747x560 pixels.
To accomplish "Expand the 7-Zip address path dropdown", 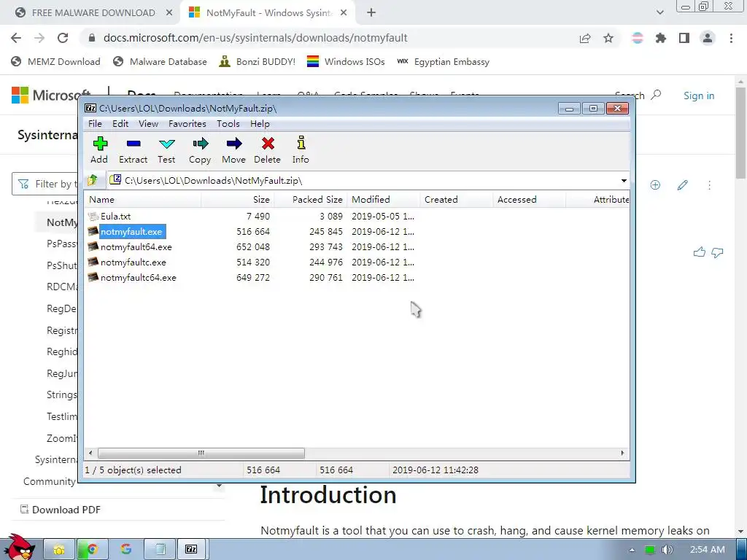I will [x=624, y=181].
